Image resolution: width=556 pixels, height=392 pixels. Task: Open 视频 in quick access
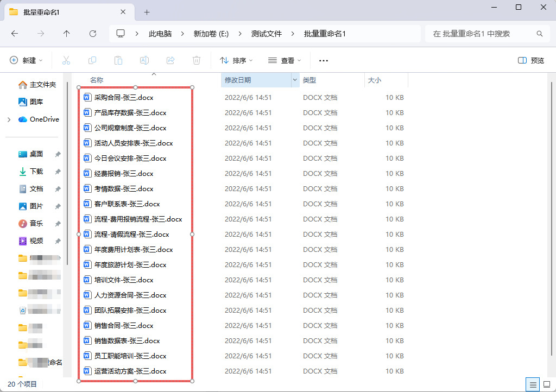(30, 241)
